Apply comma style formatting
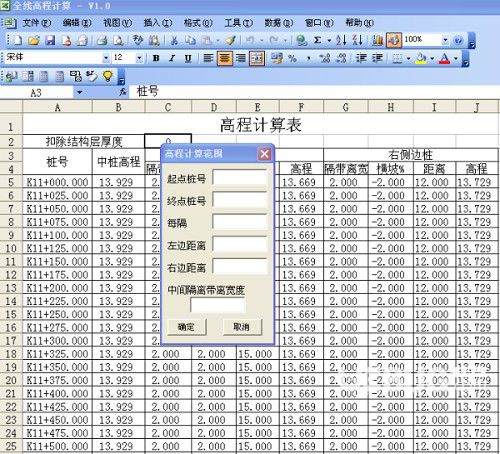 pyautogui.click(x=309, y=59)
